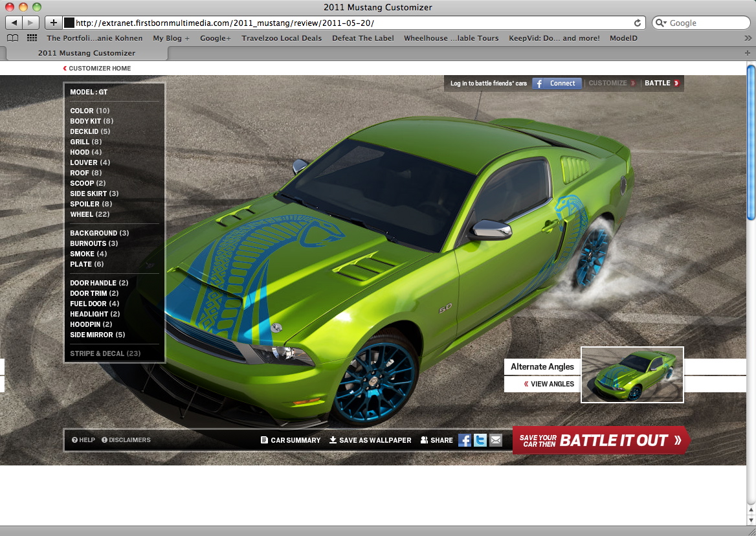
Task: Open the bookmarks book icon
Action: click(12, 38)
